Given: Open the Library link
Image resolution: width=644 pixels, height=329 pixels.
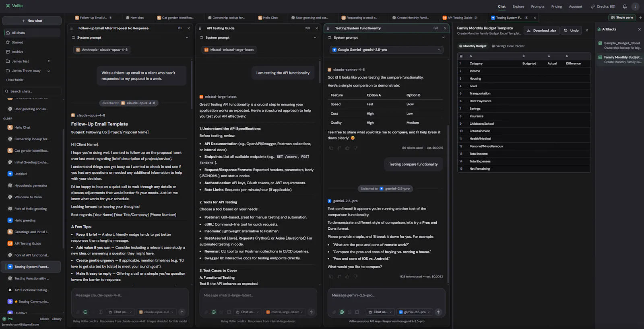Looking at the screenshot, I should (57, 319).
